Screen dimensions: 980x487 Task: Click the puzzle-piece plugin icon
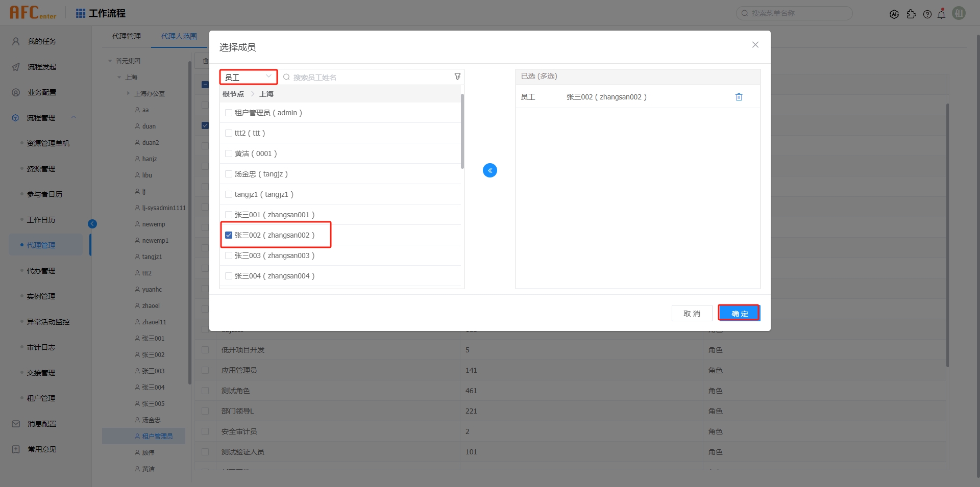[912, 14]
